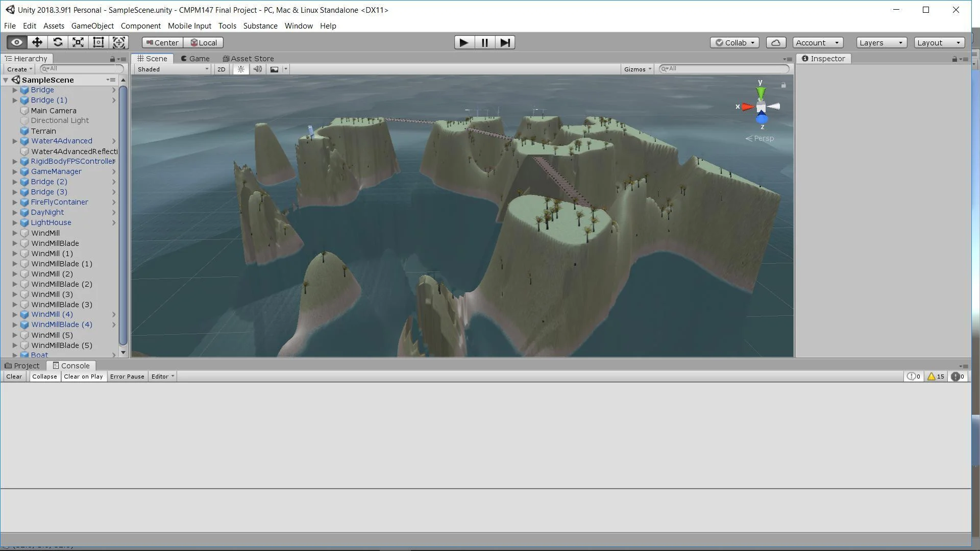
Task: Open the Shaded draw mode dropdown
Action: 171,69
